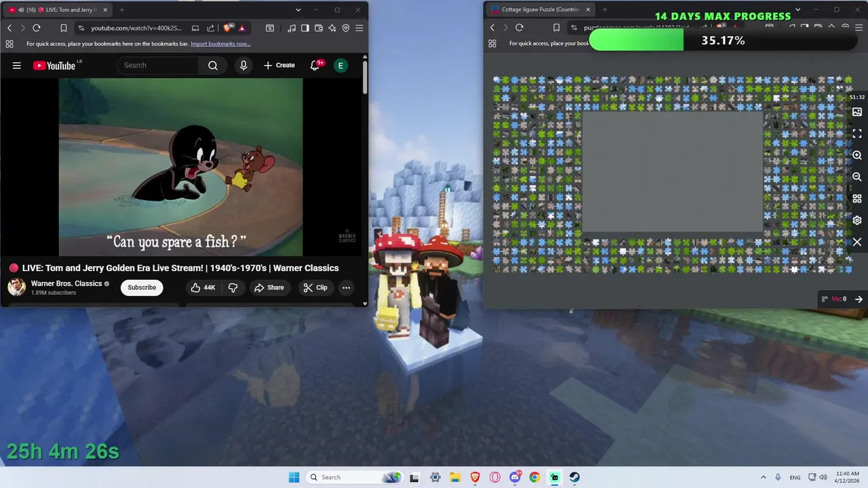Open Leo AI sparkle icon in the toolbar

coord(332,28)
